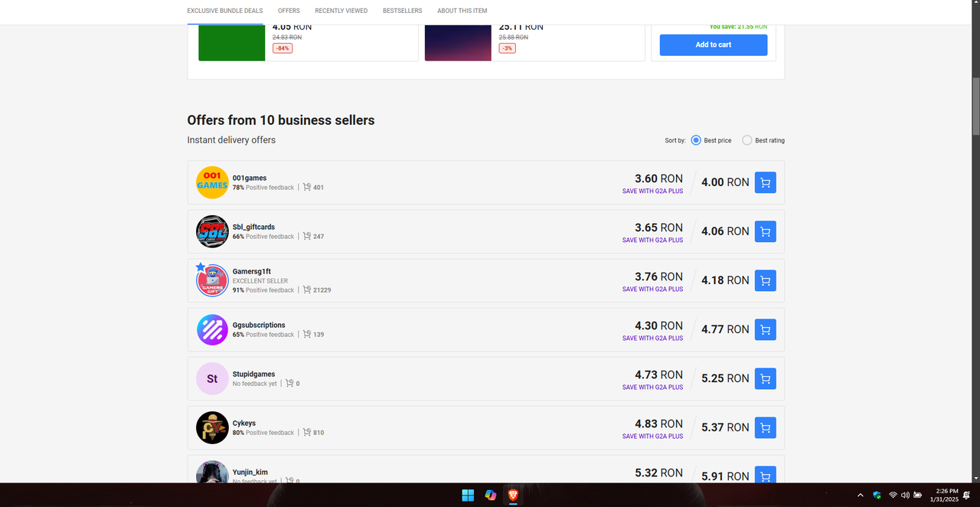
Task: Open the 001games seller name link
Action: point(250,178)
